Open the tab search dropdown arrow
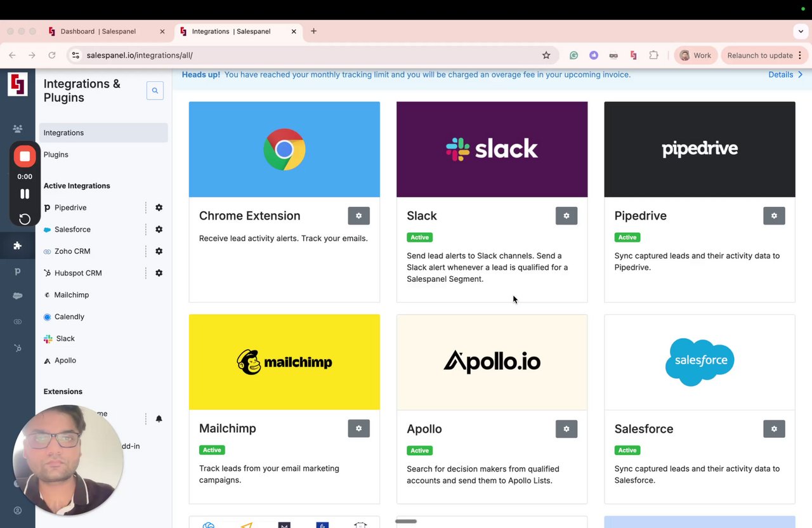The height and width of the screenshot is (528, 812). pyautogui.click(x=801, y=31)
